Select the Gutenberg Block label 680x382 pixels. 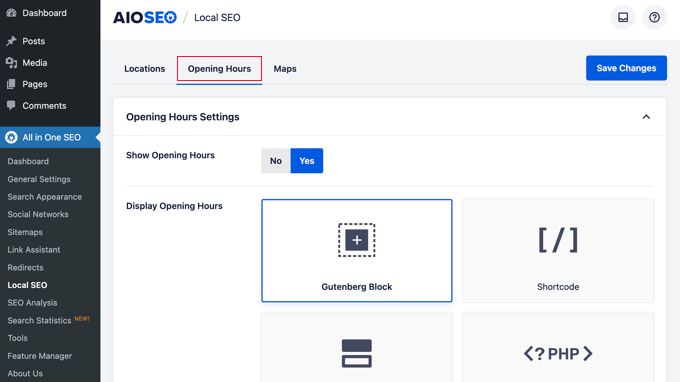(x=356, y=287)
